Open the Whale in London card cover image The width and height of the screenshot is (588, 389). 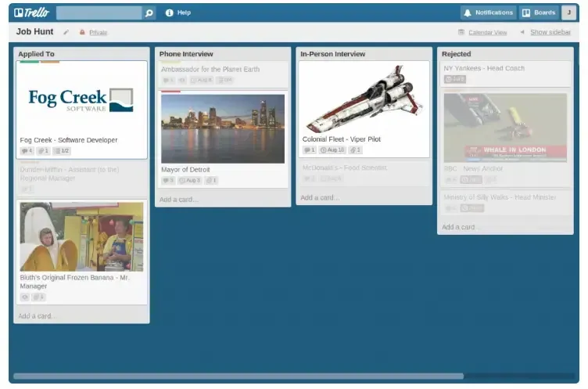(505, 128)
